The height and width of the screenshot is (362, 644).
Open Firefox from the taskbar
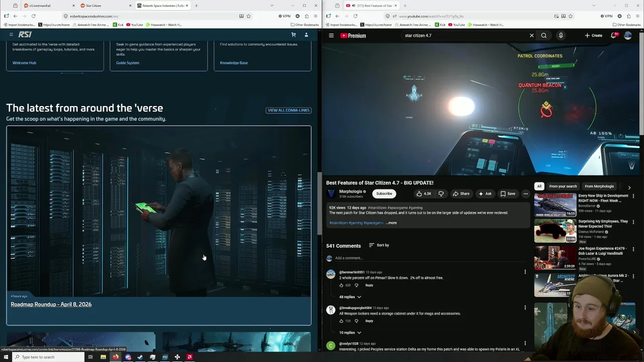coord(115,357)
